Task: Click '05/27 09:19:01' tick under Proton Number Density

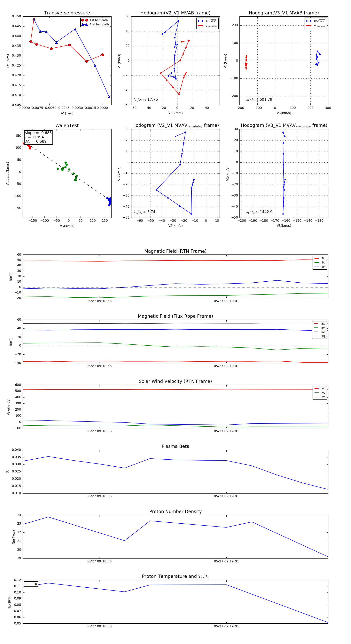Action: 226,561
